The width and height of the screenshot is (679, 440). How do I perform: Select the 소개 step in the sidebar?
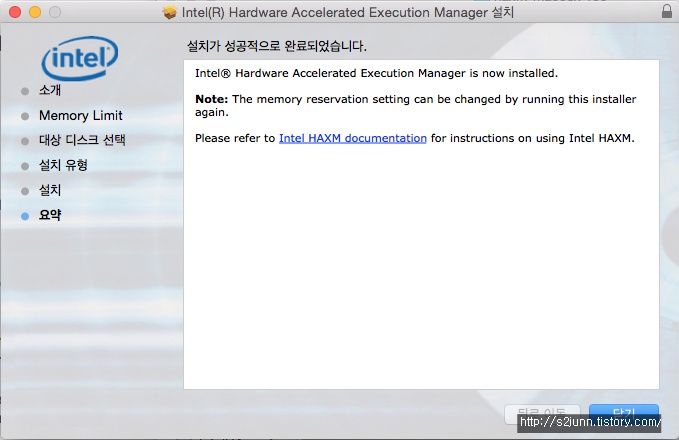click(x=50, y=90)
